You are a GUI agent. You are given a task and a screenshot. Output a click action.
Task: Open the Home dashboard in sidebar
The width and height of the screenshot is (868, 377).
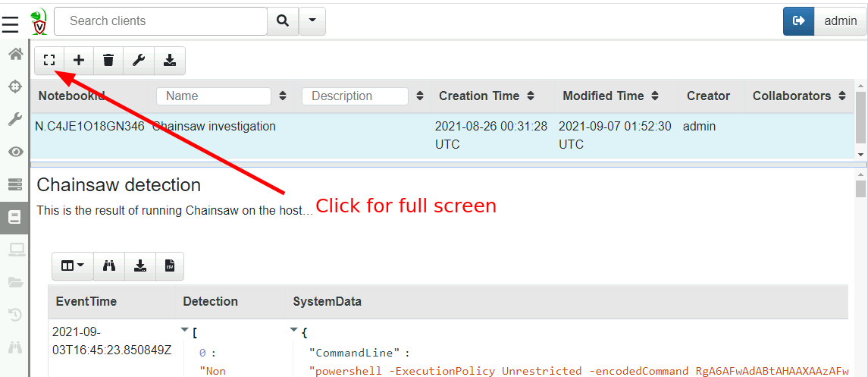coord(15,54)
